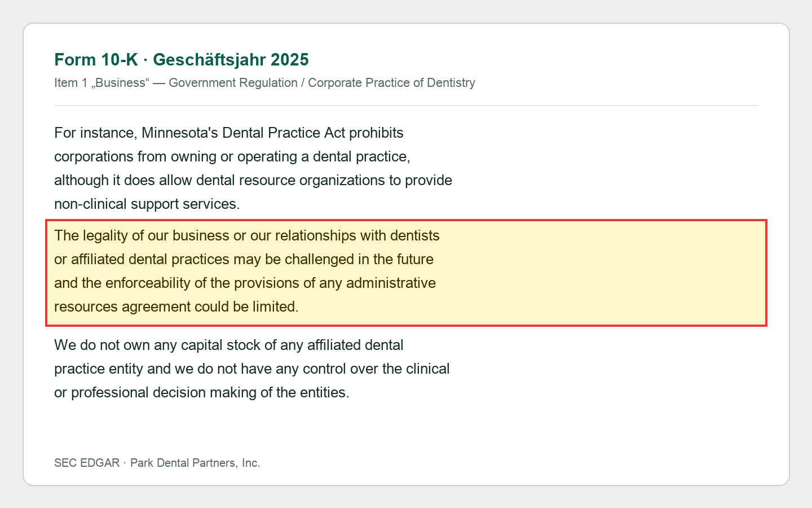Screen dimensions: 812x508
Task: Click the line mentioning control over the clinical
Action: click(x=252, y=369)
